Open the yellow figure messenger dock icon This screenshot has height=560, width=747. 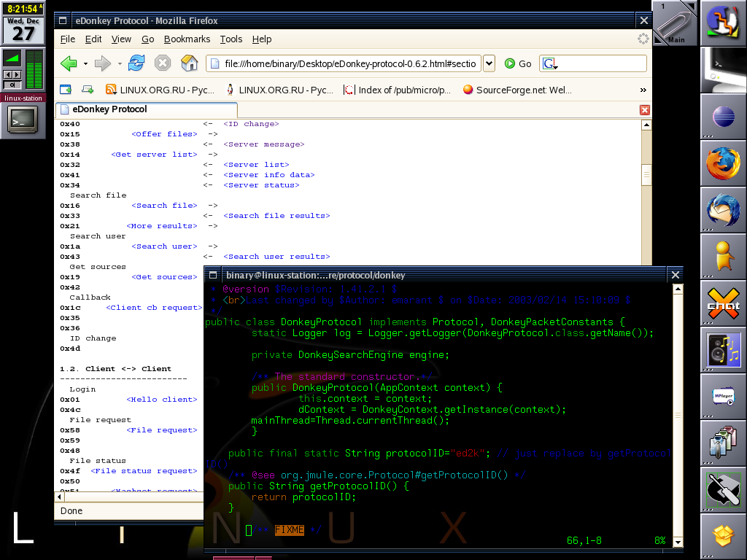tap(723, 256)
